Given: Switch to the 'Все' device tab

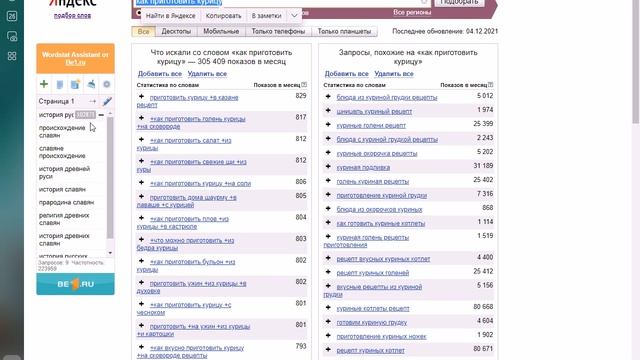Looking at the screenshot, I should pos(143,31).
